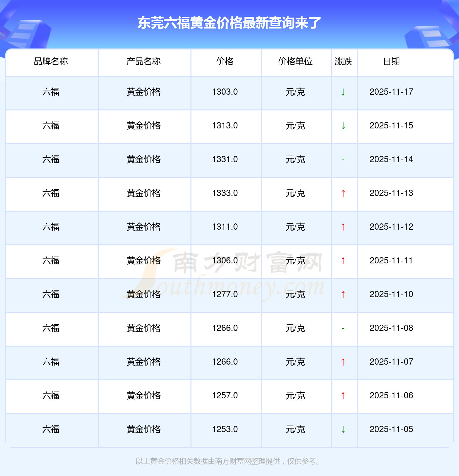Click the price 1257.0
The height and width of the screenshot is (476, 459).
click(225, 395)
